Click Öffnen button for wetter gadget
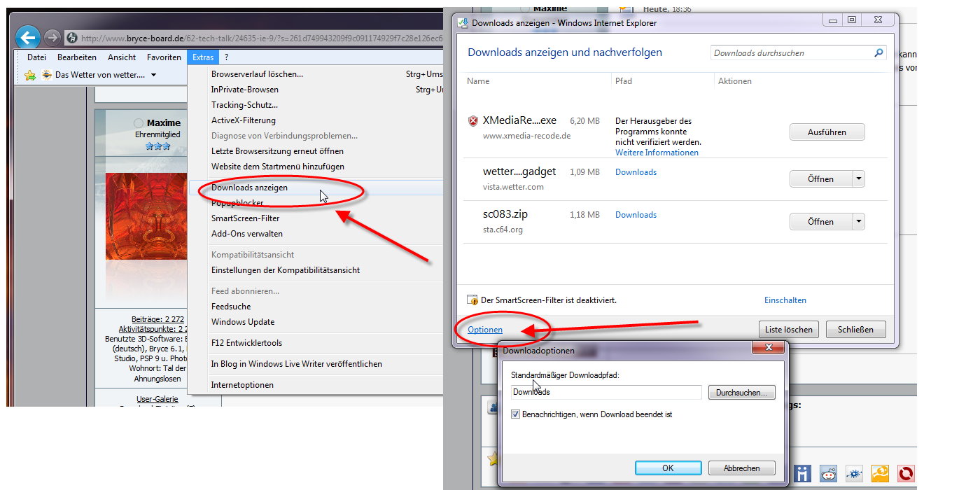Image resolution: width=980 pixels, height=490 pixels. click(820, 179)
